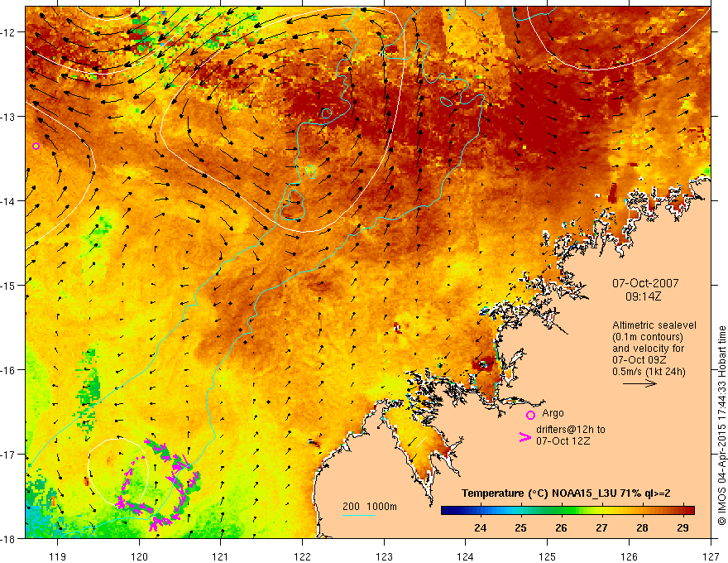The width and height of the screenshot is (728, 563).
Task: Click the longitude axis label 120
Action: click(139, 556)
